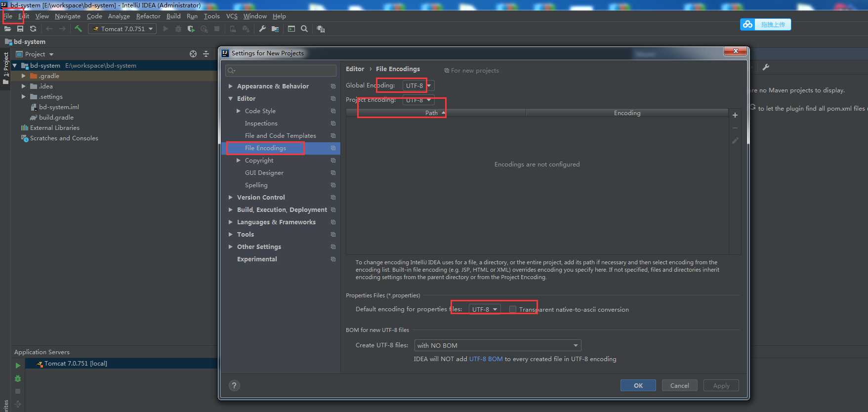Viewport: 868px width, 412px height.
Task: Click the Save All toolbar icon
Action: point(20,29)
